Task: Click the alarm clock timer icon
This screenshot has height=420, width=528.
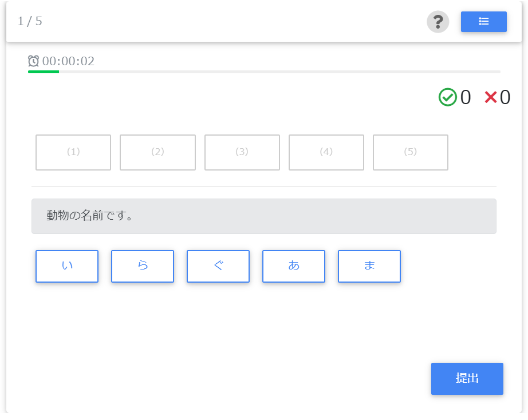Action: pos(33,61)
